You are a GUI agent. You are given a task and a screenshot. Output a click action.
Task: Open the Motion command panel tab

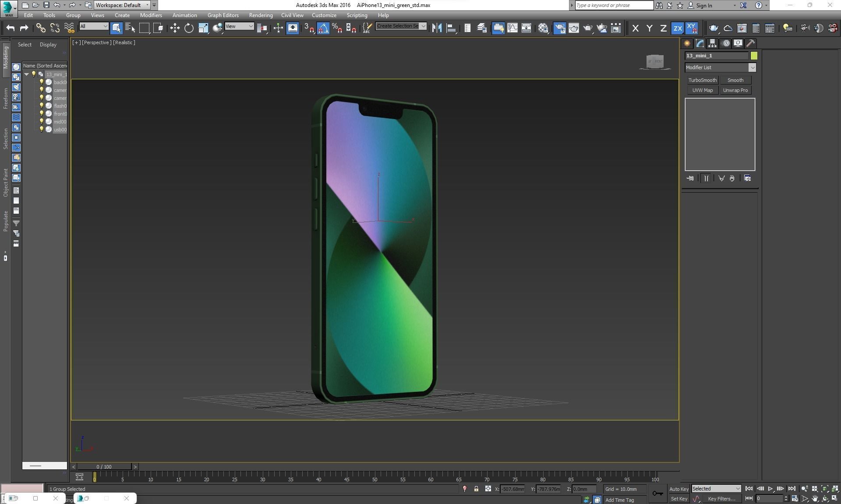[x=725, y=43]
